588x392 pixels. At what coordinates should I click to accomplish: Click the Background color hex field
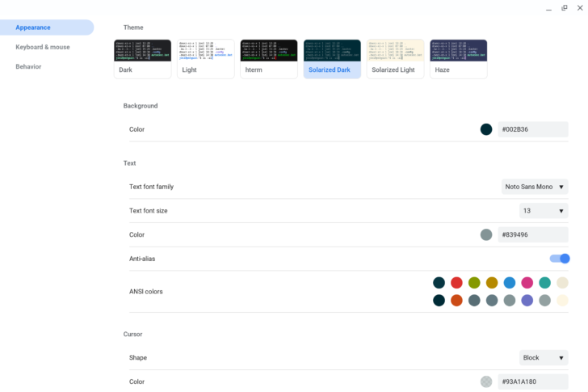[532, 129]
